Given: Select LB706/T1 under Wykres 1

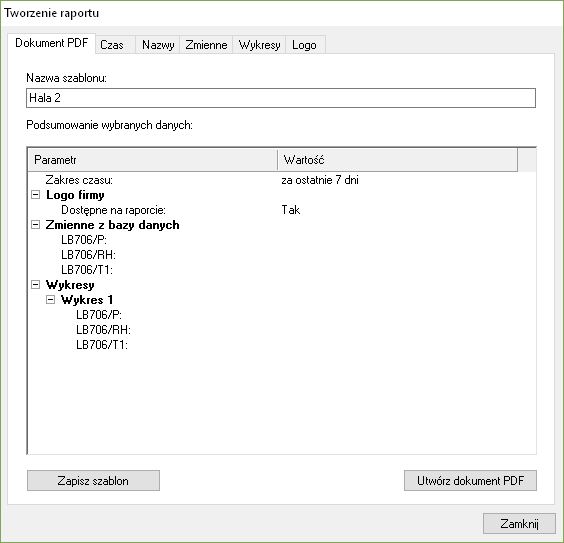Looking at the screenshot, I should pos(102,344).
